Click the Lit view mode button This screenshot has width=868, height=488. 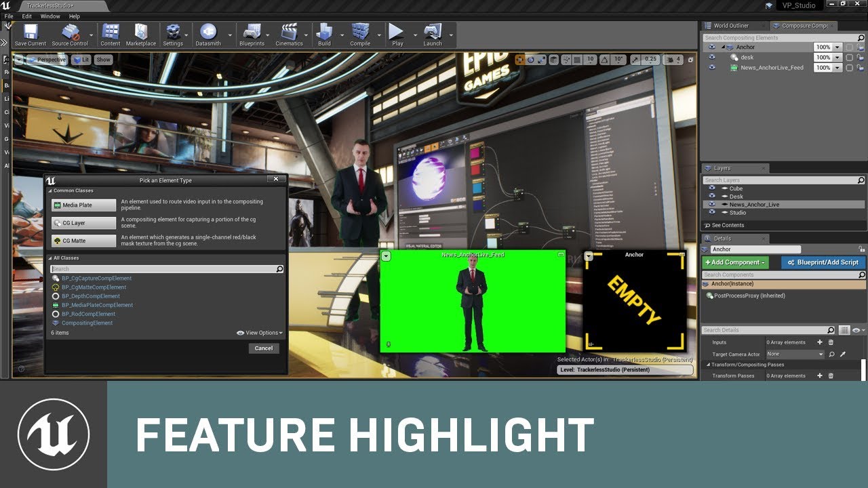coord(81,60)
